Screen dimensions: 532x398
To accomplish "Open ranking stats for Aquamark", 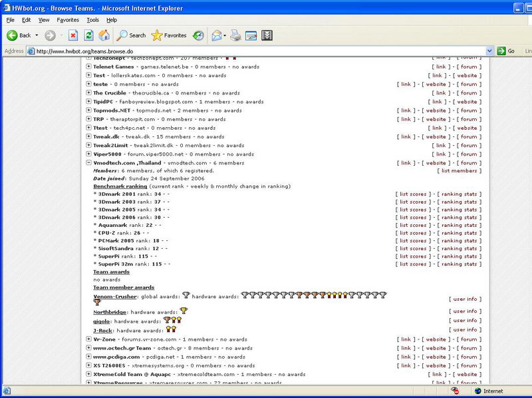I will pyautogui.click(x=459, y=225).
